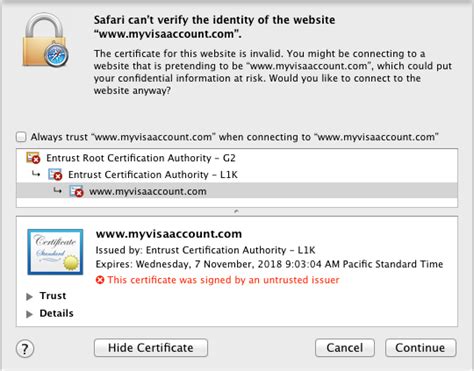Click the Safari compass badge on the padlock
The height and width of the screenshot is (371, 474).
[56, 54]
